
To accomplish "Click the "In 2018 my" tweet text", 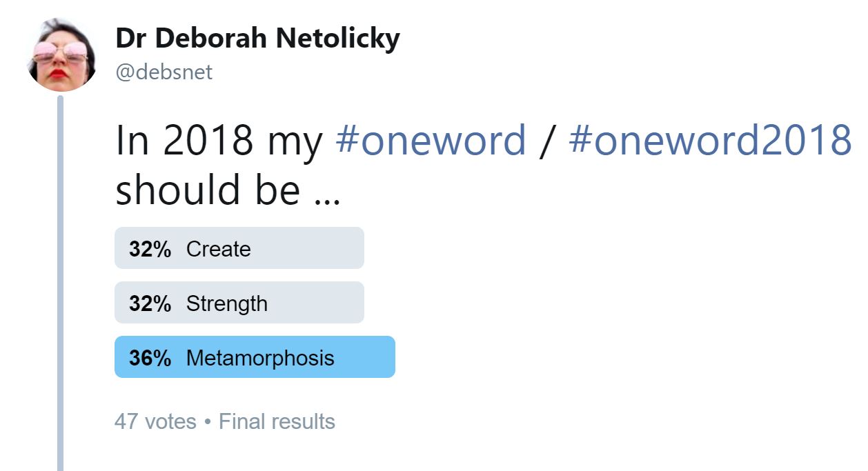I will pyautogui.click(x=219, y=140).
